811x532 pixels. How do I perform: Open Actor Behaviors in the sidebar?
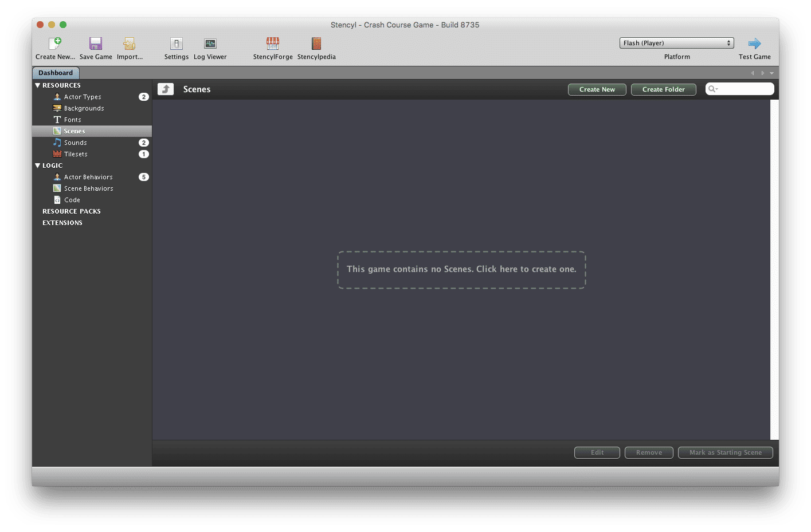(x=92, y=177)
